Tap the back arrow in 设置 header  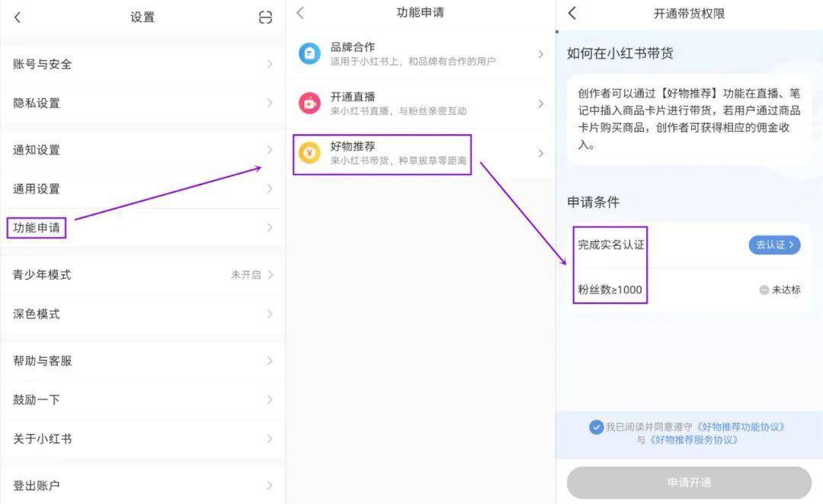coord(18,18)
